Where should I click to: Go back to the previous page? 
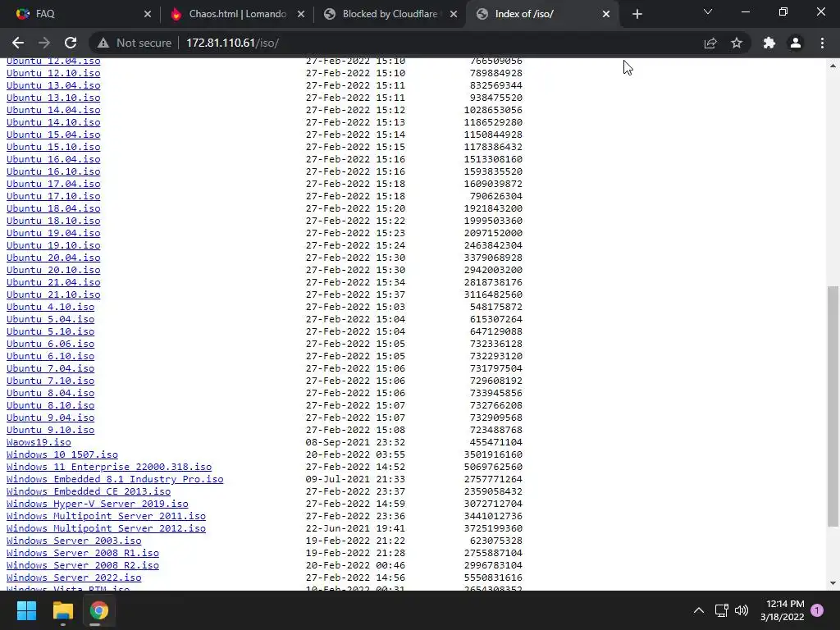(x=18, y=43)
